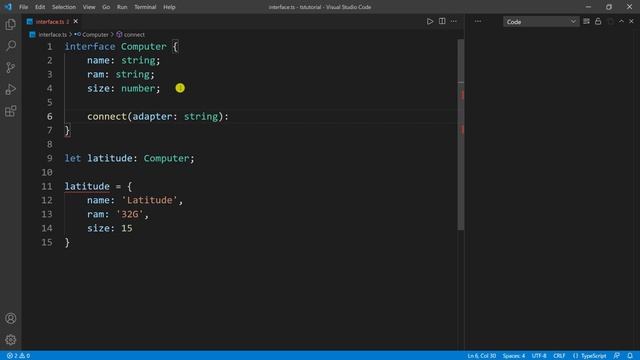Click line number 11 in gutter

pyautogui.click(x=47, y=187)
